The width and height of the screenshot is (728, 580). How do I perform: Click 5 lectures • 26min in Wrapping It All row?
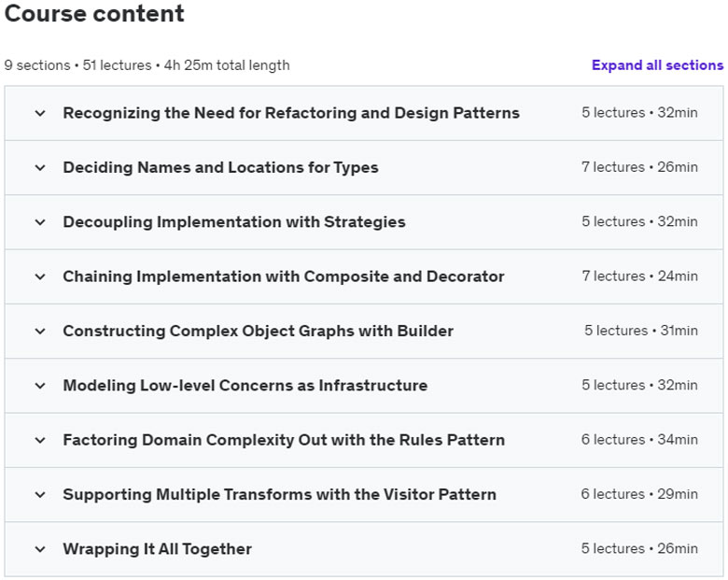tap(639, 548)
